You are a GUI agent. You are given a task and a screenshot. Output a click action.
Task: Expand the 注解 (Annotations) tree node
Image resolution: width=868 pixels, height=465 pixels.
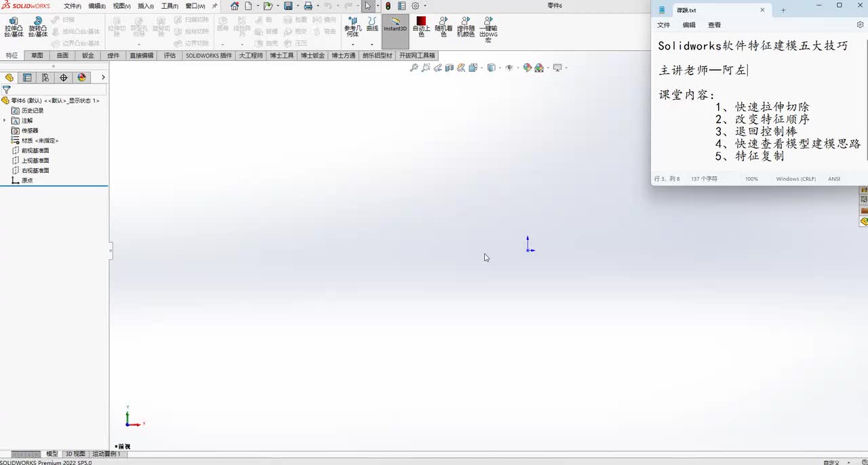[5, 120]
